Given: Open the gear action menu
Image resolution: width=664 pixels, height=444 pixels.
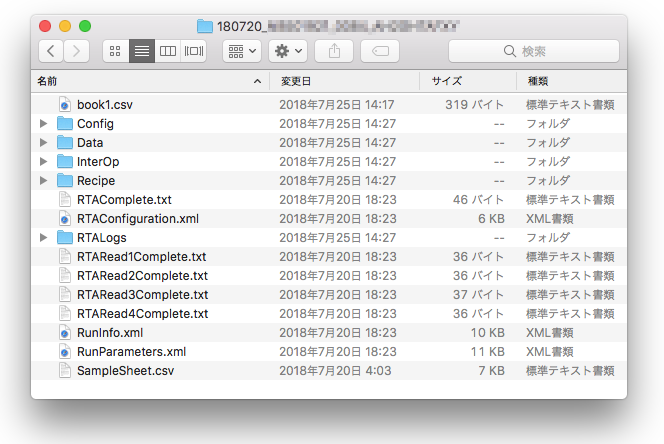Looking at the screenshot, I should point(287,50).
